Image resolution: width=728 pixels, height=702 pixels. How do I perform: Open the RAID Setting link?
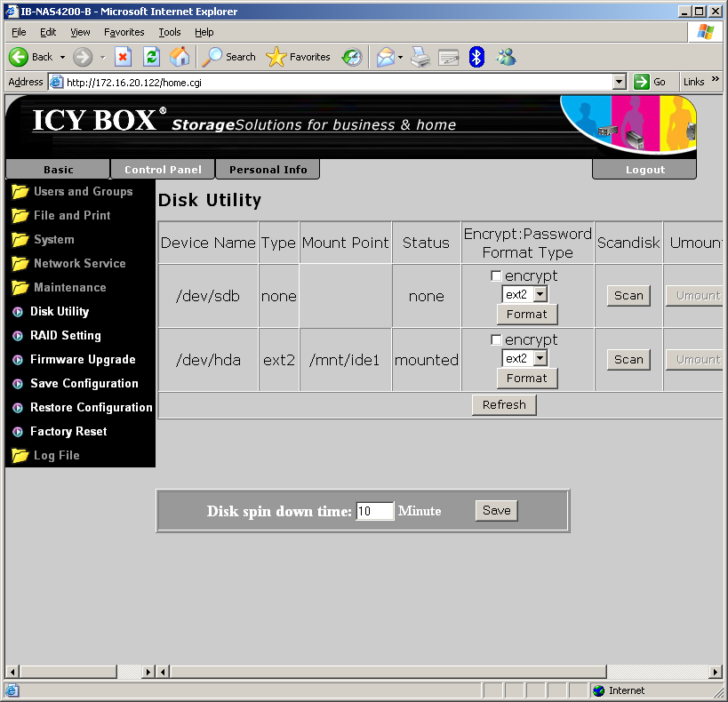point(66,335)
